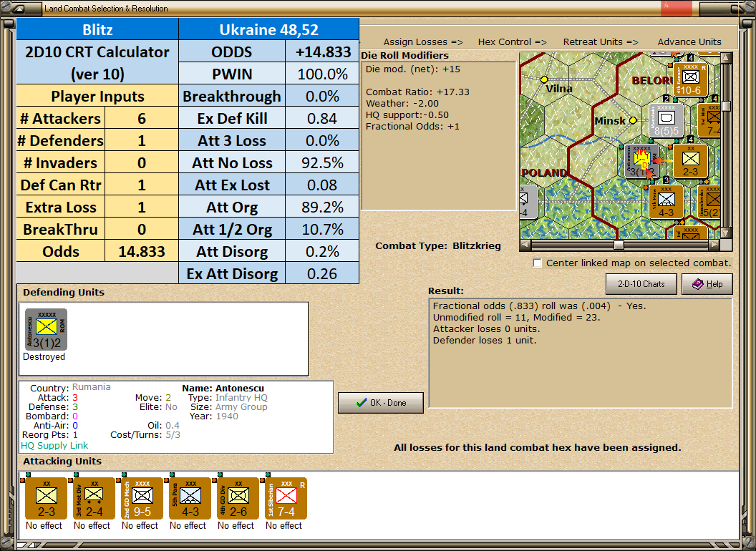Select the 2nd GD Mech 9-5 attacker

point(142,498)
